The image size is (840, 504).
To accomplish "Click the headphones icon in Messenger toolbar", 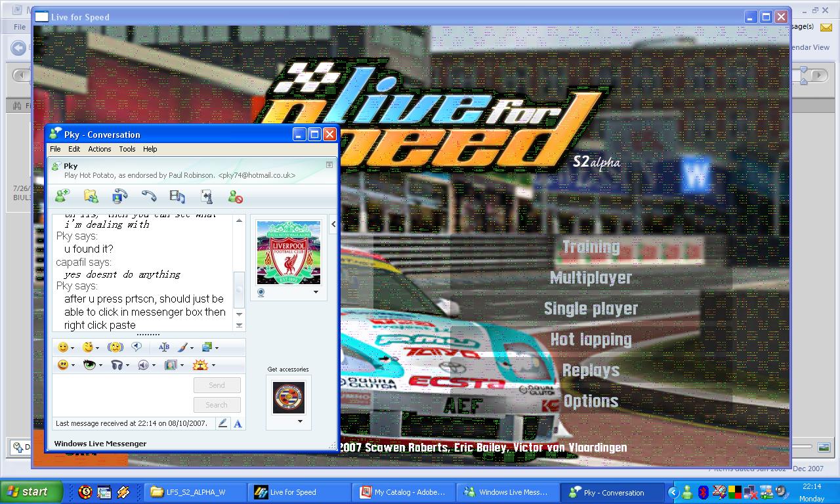I will [117, 365].
